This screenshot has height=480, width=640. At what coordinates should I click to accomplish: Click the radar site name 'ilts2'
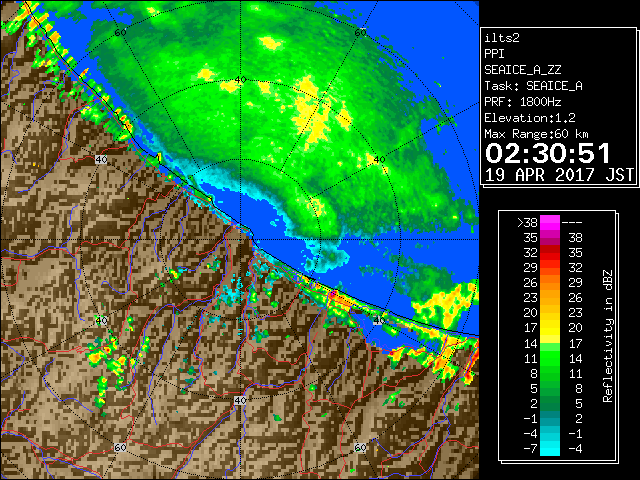(x=502, y=38)
